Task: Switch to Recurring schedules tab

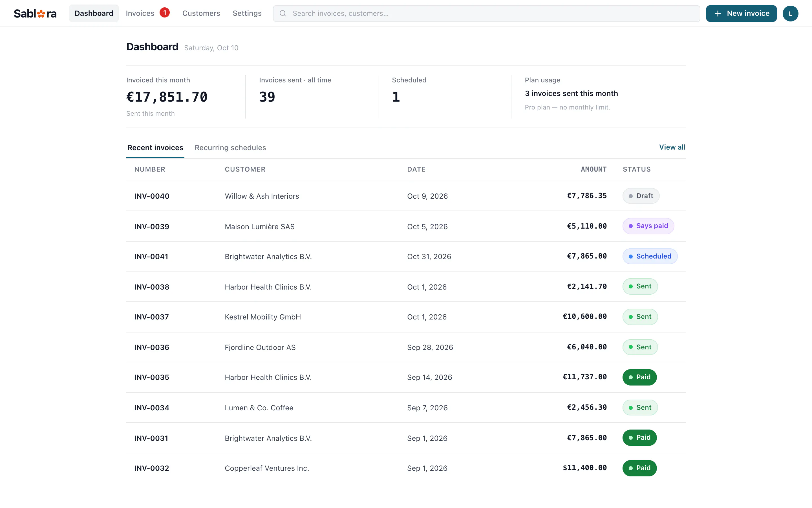Action: pos(230,148)
